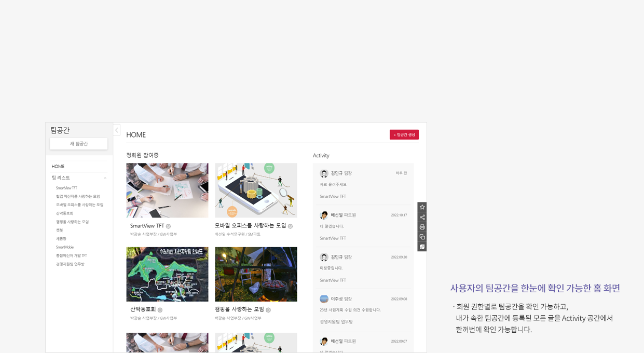Collapse the 팀 리스트 section chevron
This screenshot has width=644, height=353.
point(105,178)
